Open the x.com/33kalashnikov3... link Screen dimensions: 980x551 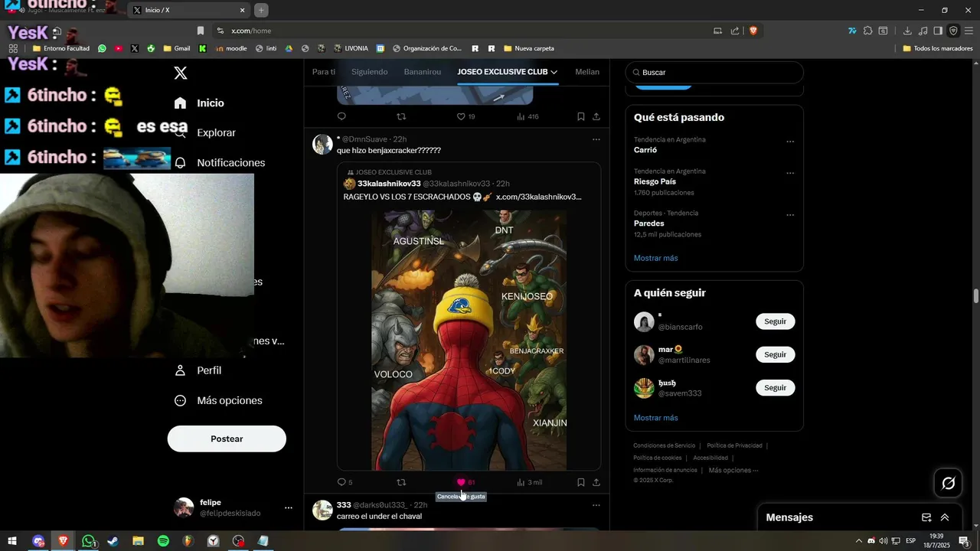pyautogui.click(x=539, y=197)
